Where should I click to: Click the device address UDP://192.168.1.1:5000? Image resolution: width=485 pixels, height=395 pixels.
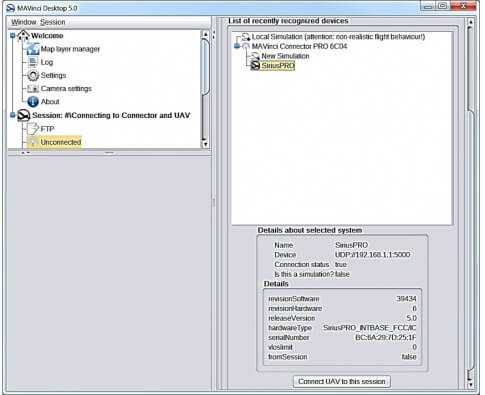pyautogui.click(x=372, y=255)
